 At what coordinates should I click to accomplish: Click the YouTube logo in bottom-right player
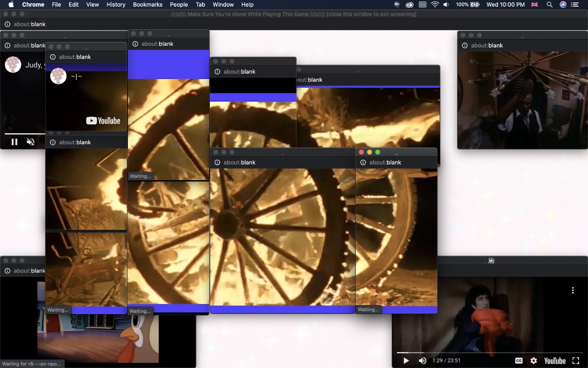[x=555, y=361]
